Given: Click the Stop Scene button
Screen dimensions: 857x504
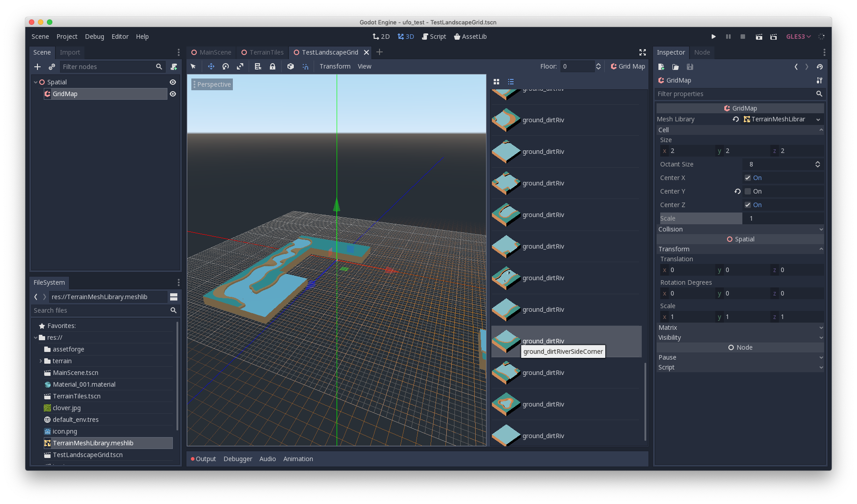Looking at the screenshot, I should [x=743, y=37].
